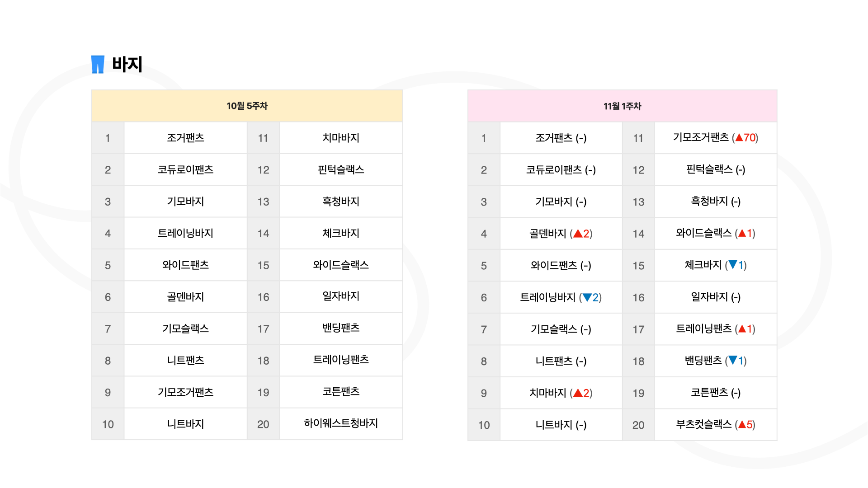
Task: Click the blue pants icon beside 바지
Action: [x=98, y=64]
